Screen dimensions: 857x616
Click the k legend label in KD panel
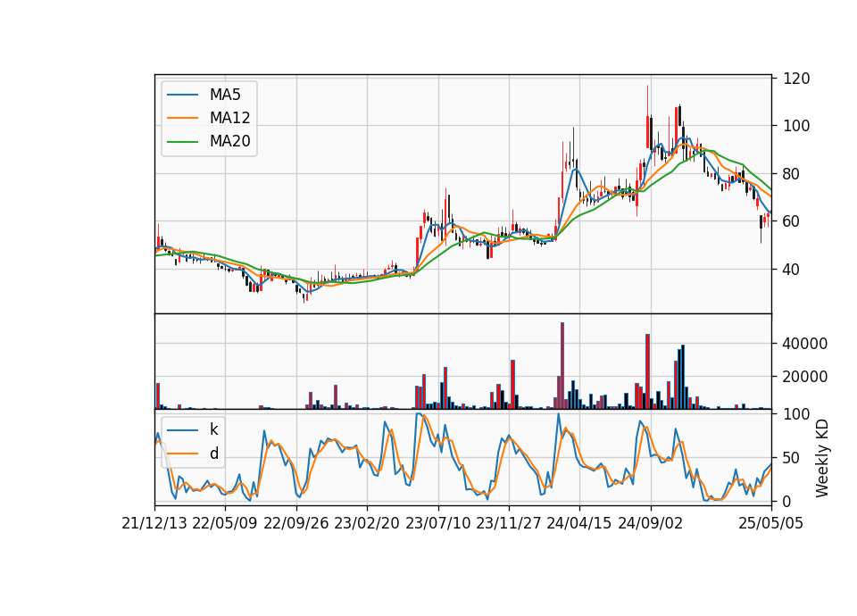pos(213,429)
